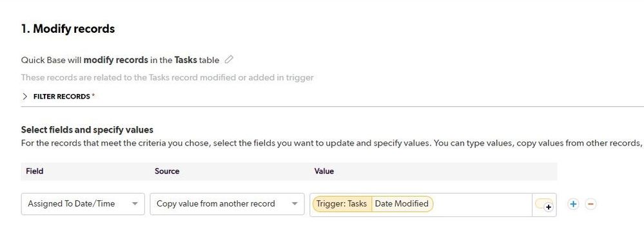Screen dimensions: 644x251
Task: Click the Field column header
Action: (x=35, y=171)
